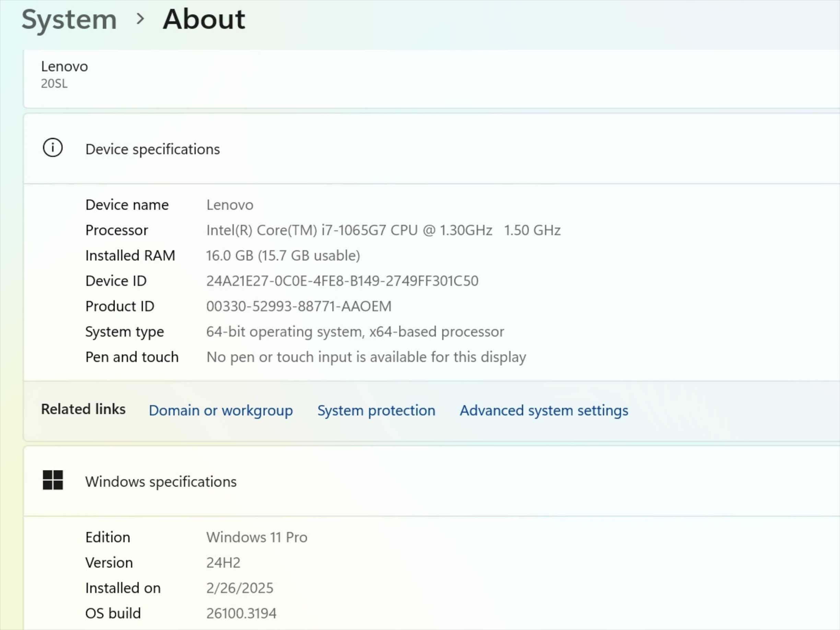Click the About page title
This screenshot has height=630, width=840.
pos(204,19)
